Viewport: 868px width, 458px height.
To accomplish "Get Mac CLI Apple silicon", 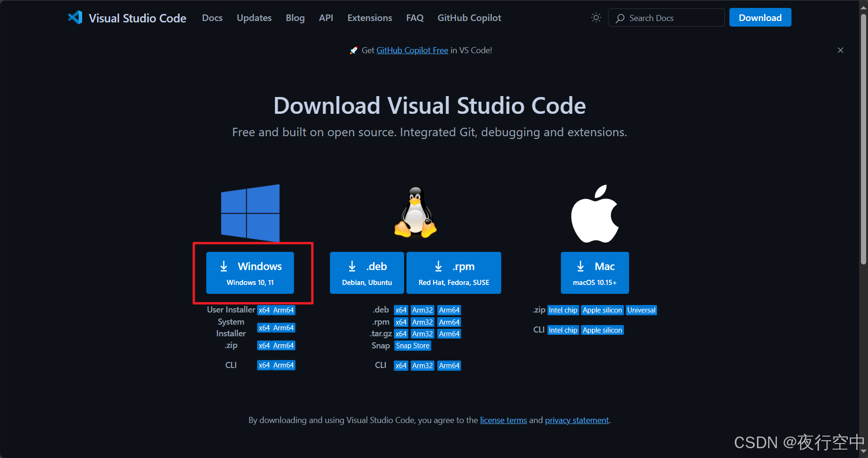I will pyautogui.click(x=602, y=330).
